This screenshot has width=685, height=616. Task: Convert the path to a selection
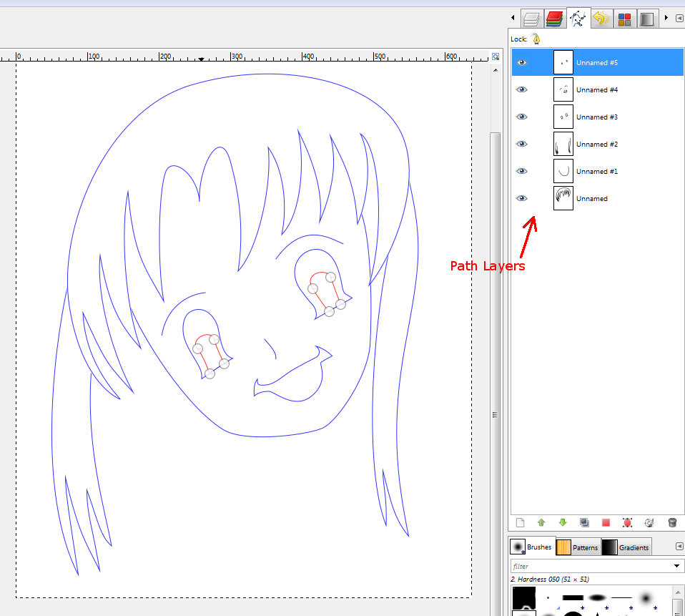[605, 523]
